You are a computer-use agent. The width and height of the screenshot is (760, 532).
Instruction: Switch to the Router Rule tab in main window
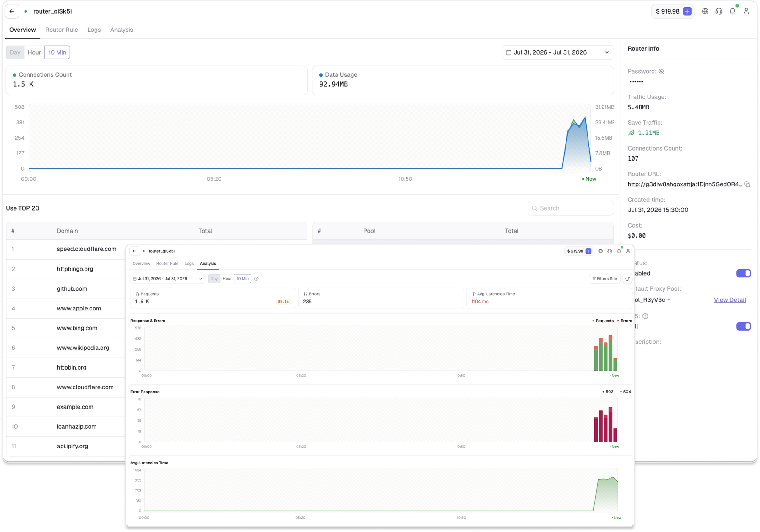pos(62,30)
